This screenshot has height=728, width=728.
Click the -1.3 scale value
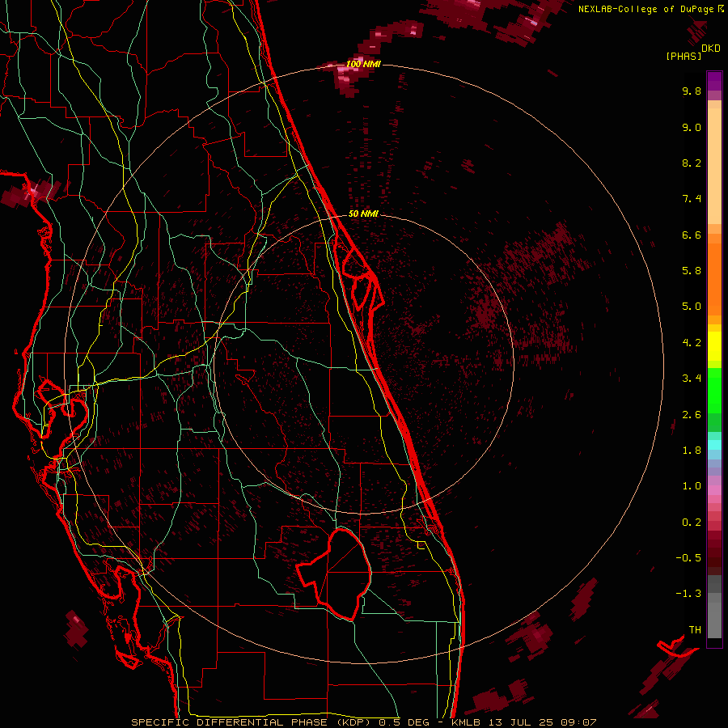[x=688, y=594]
